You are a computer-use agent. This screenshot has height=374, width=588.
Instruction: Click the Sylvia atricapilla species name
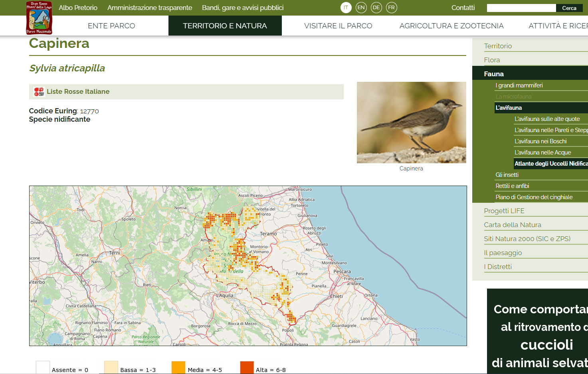[67, 68]
